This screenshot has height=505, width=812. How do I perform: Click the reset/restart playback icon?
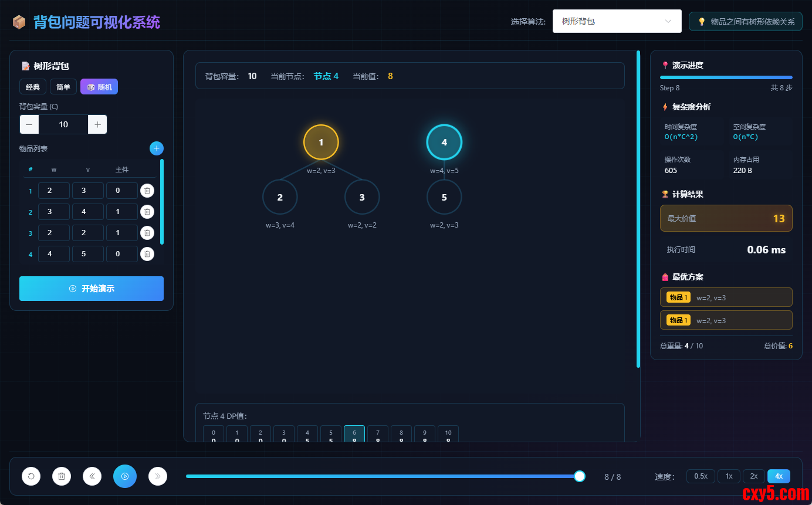(x=31, y=476)
